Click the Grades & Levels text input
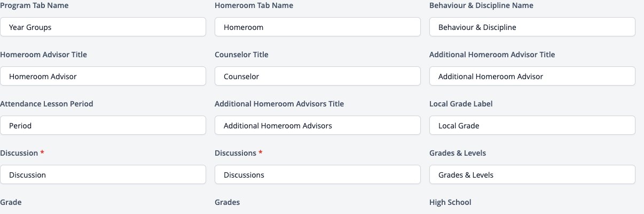Viewport: 644px width, 214px height. coord(532,175)
